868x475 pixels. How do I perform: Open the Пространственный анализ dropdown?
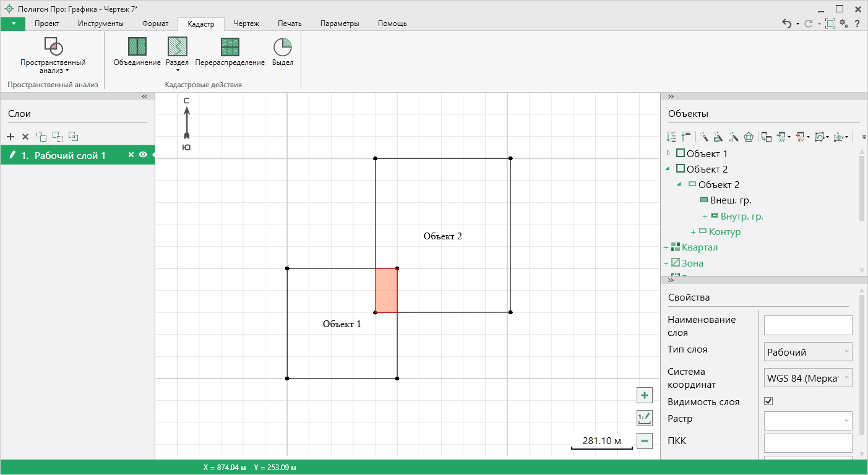53,67
